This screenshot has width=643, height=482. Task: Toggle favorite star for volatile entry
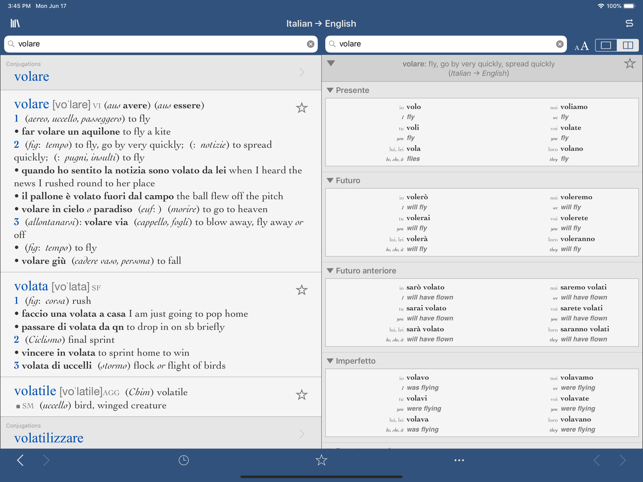(301, 395)
